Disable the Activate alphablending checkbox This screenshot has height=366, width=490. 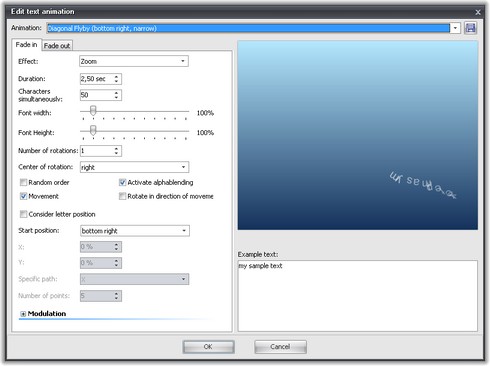point(122,182)
